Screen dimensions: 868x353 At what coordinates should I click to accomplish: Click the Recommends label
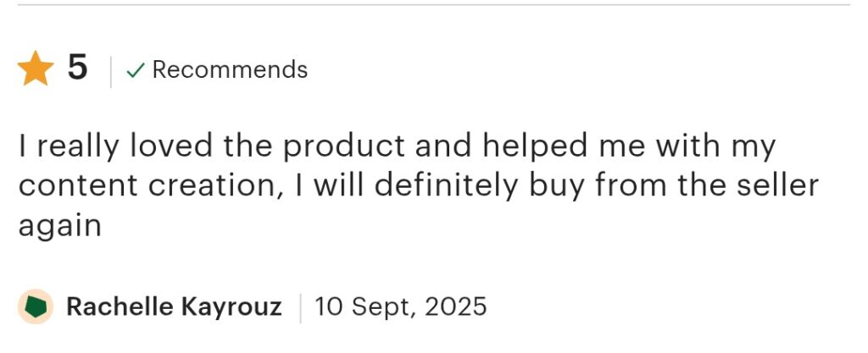tap(230, 69)
